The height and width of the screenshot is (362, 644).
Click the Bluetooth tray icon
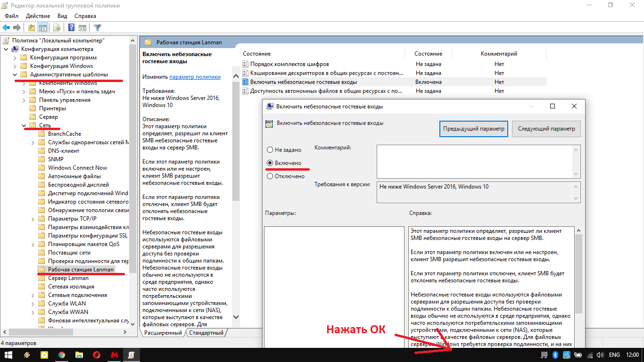click(555, 354)
